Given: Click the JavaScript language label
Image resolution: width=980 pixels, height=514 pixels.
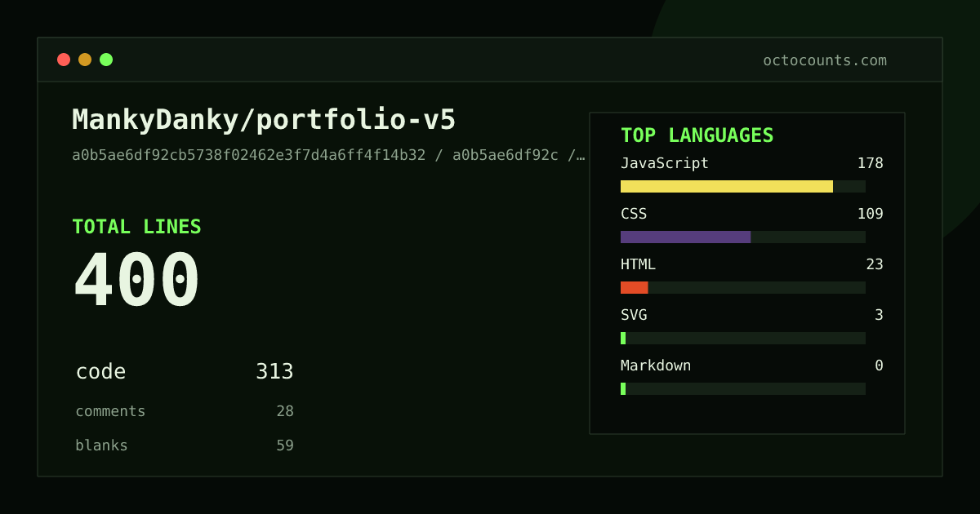Looking at the screenshot, I should (x=665, y=163).
